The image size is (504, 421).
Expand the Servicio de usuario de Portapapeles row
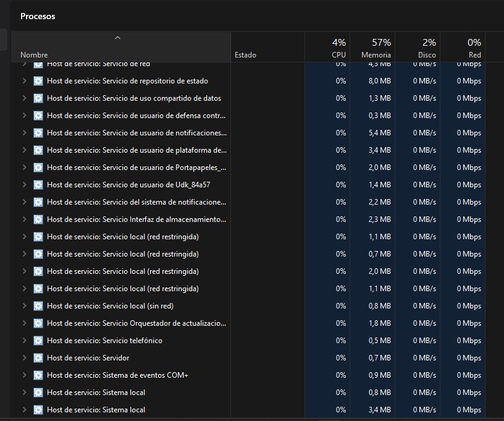[25, 168]
